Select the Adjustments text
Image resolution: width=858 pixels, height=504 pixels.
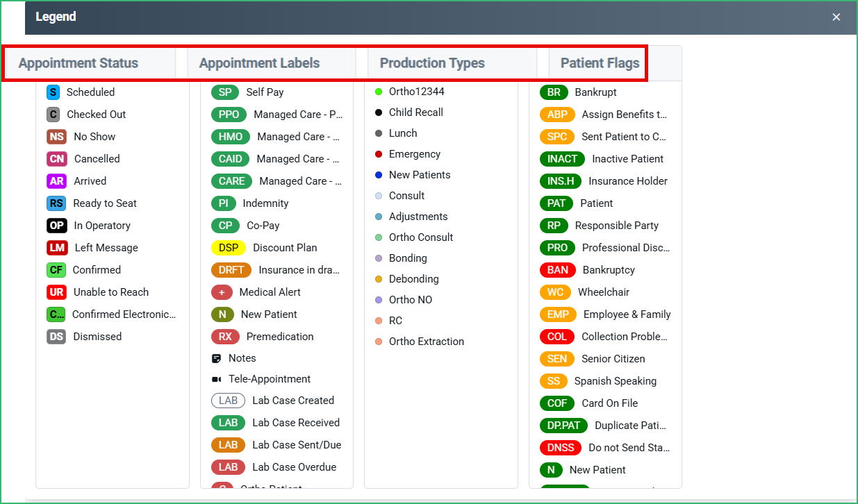tap(418, 217)
